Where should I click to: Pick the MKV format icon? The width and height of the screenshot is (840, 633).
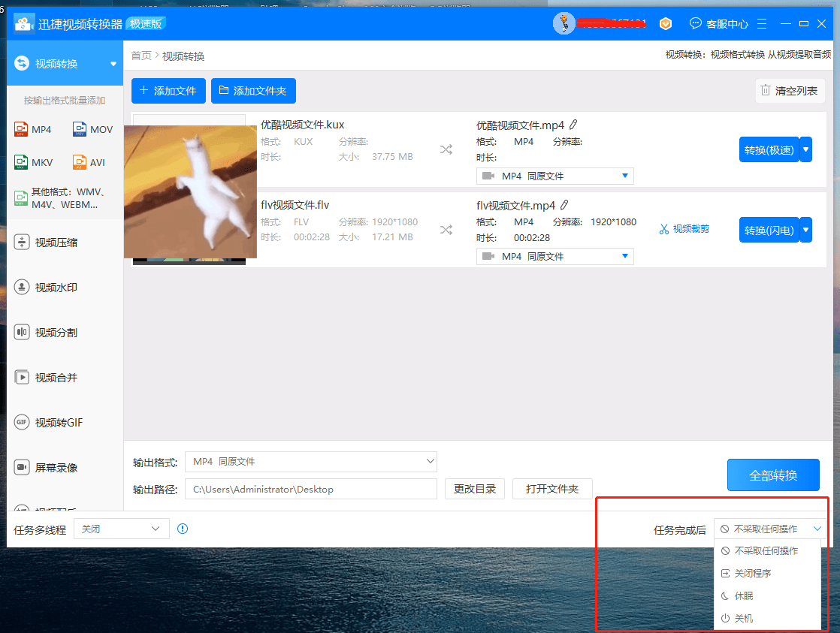coord(21,162)
